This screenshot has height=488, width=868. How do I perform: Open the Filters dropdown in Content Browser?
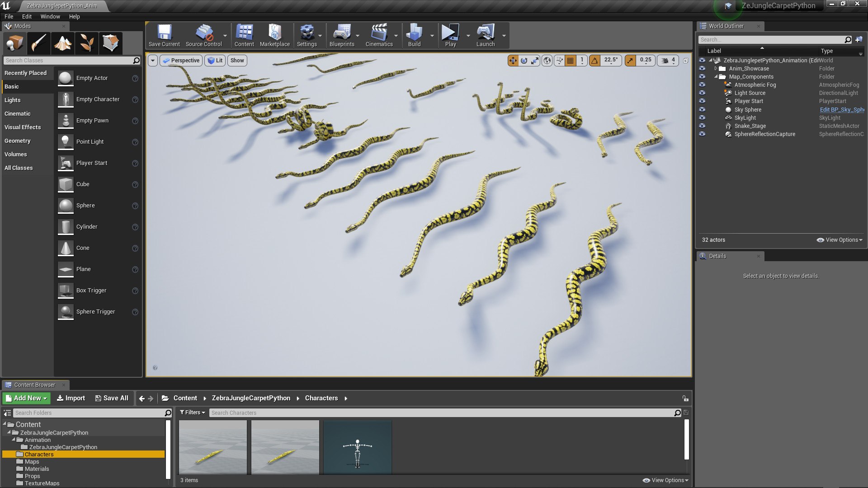tap(193, 413)
